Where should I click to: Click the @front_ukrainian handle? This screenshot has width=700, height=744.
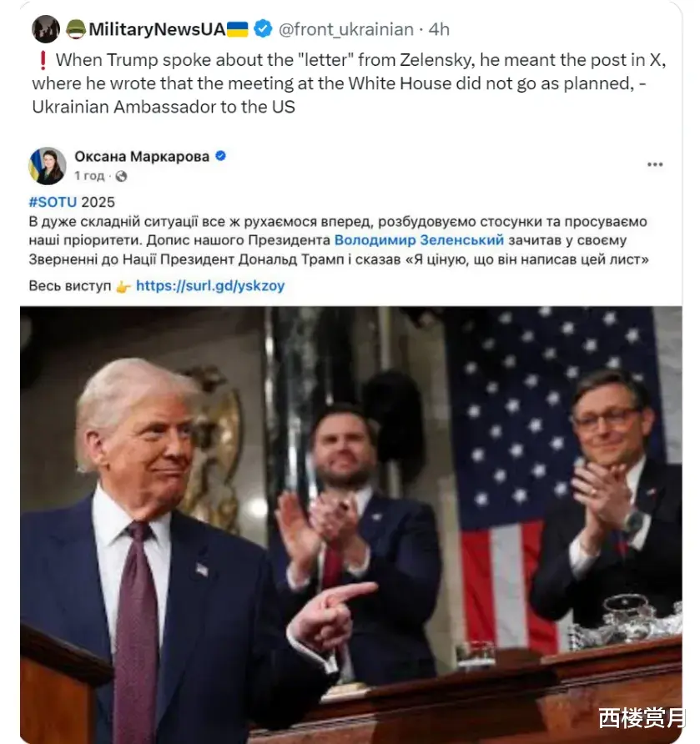click(346, 29)
